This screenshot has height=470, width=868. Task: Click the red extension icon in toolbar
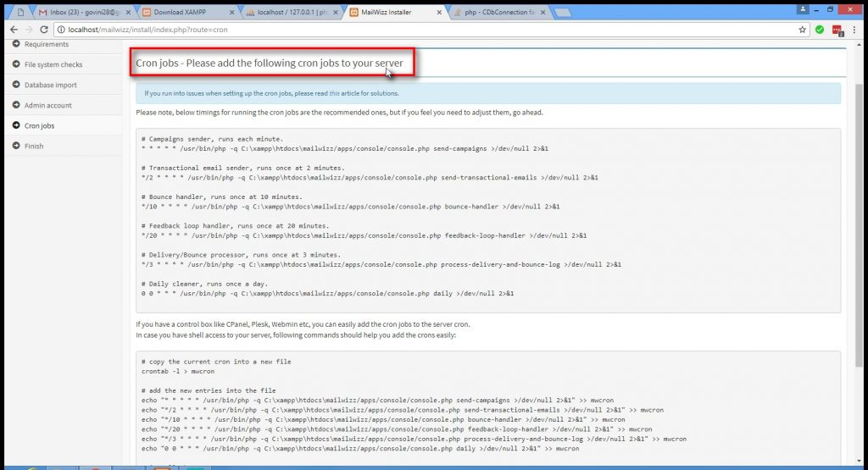tap(837, 30)
